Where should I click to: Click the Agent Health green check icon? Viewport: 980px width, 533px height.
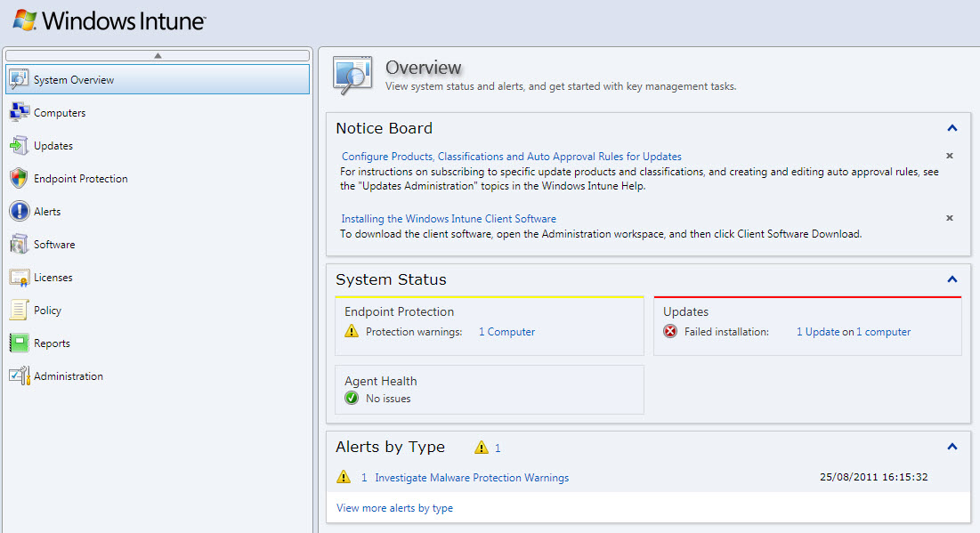352,398
